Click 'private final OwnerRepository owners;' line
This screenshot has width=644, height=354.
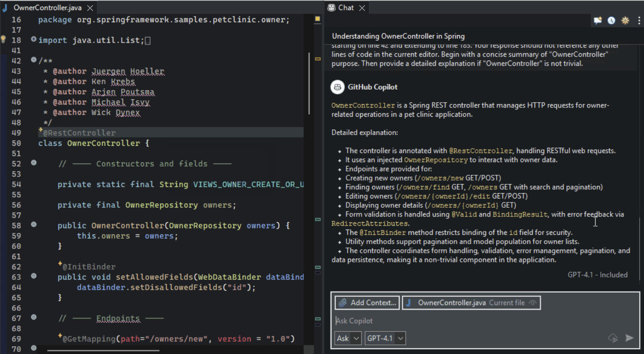(147, 205)
